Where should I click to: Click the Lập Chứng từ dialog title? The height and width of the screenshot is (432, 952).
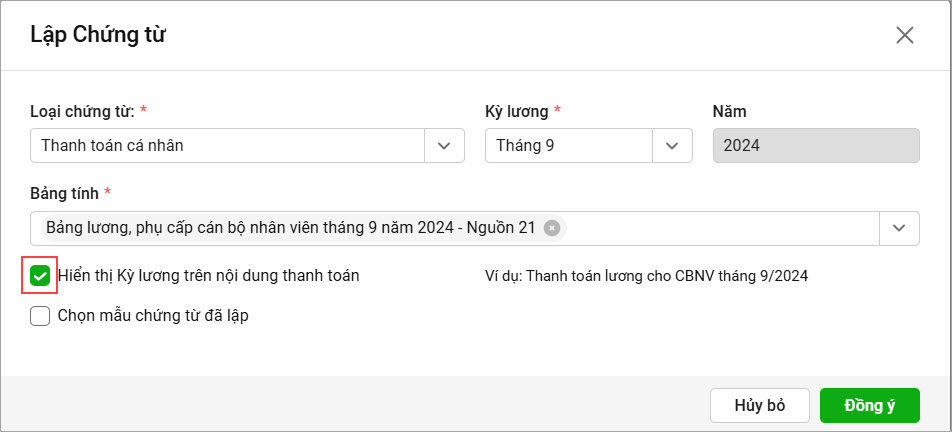(x=98, y=35)
